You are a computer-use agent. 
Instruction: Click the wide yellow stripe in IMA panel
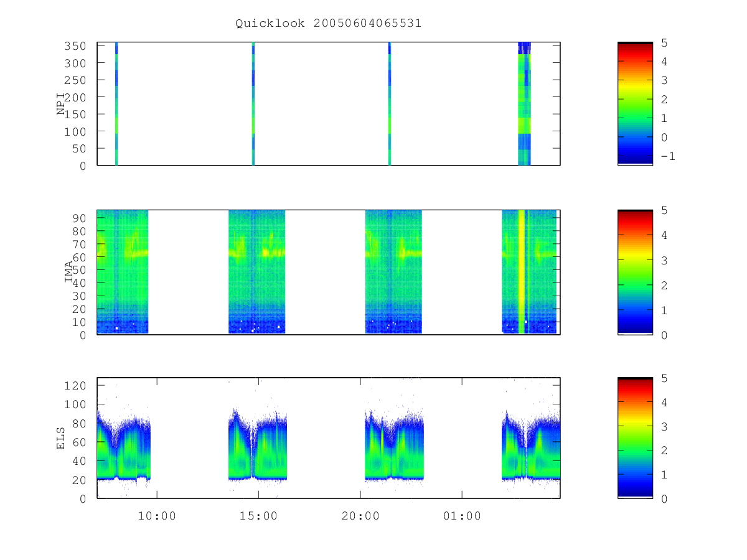click(522, 272)
